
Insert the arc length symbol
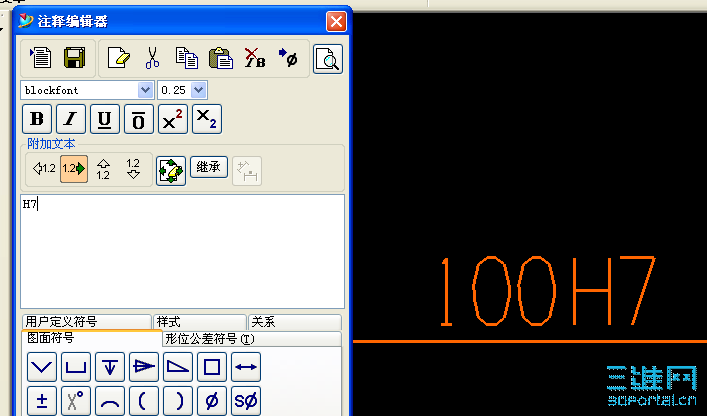pyautogui.click(x=110, y=401)
